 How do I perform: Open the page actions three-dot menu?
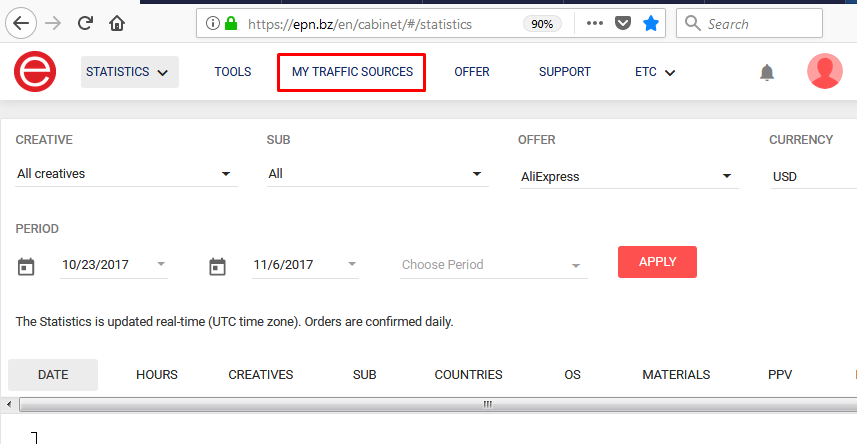click(x=595, y=23)
